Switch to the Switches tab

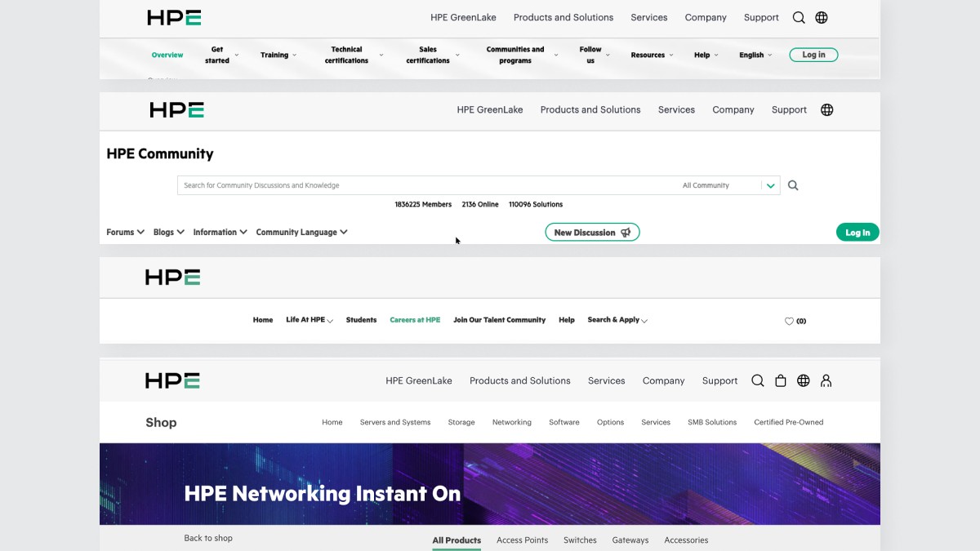(x=580, y=540)
